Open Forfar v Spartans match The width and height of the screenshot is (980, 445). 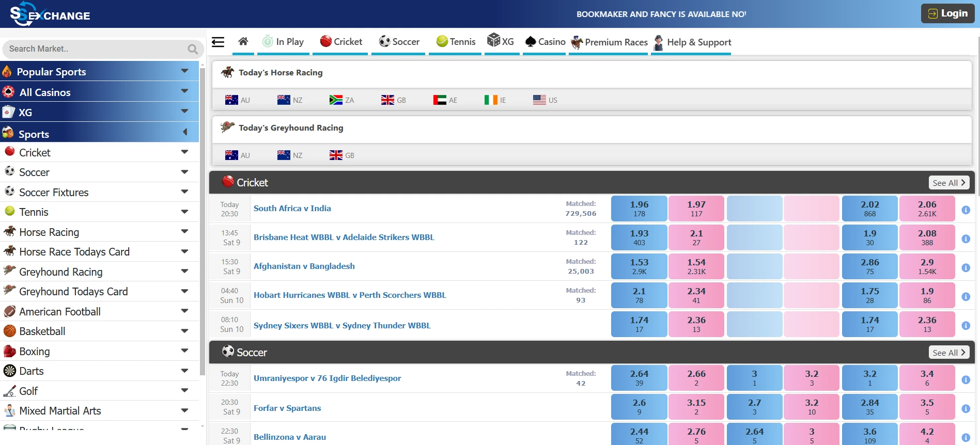tap(287, 408)
